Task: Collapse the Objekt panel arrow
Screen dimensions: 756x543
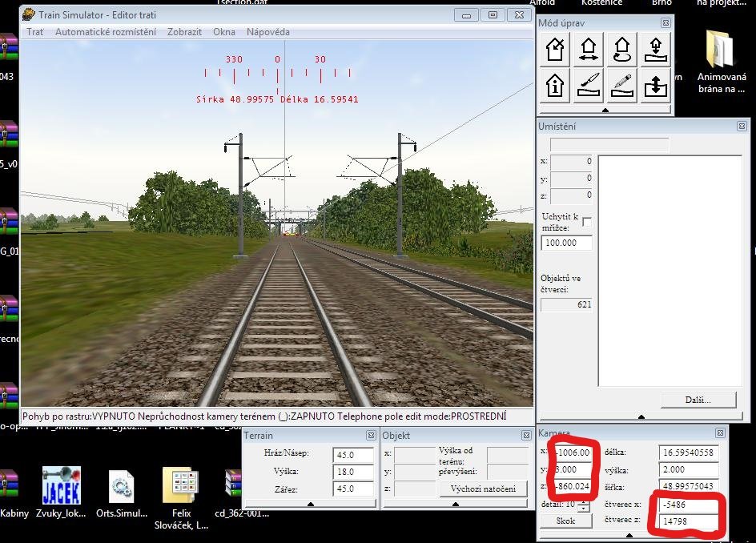Action: (x=456, y=504)
